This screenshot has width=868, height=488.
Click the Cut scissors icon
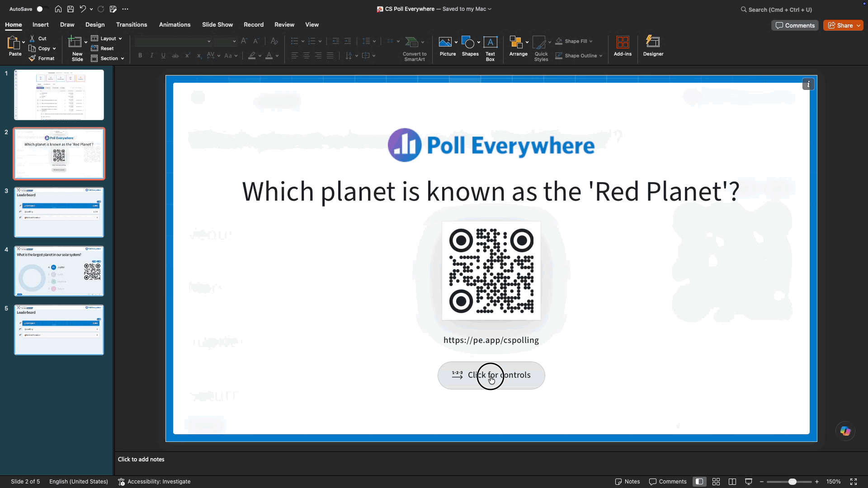(x=32, y=38)
